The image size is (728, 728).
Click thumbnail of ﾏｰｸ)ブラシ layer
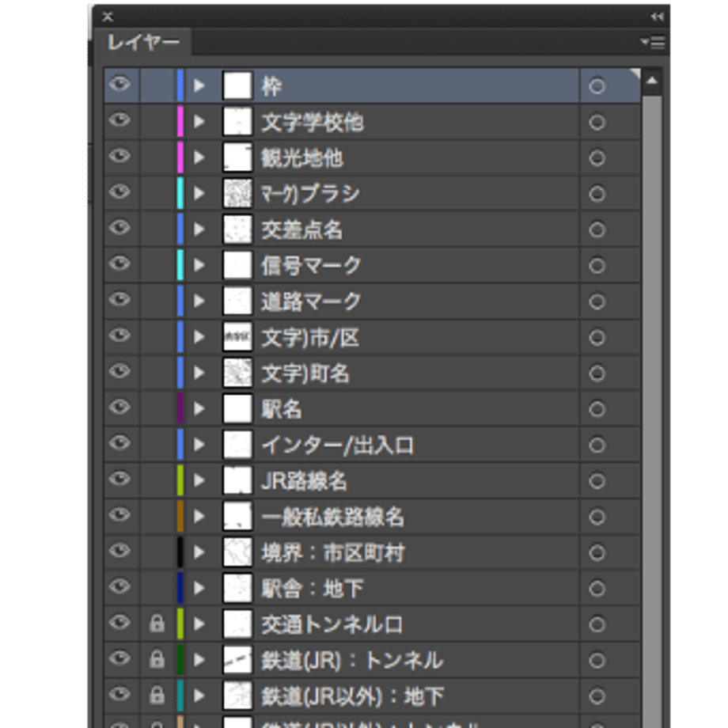[x=237, y=193]
